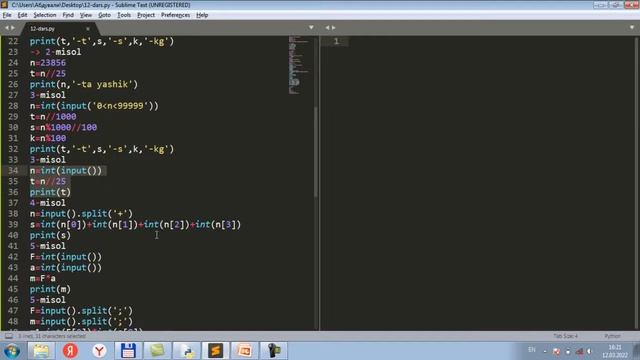Open screen recorder camera icon in taskbar
The width and height of the screenshot is (640, 360).
click(274, 351)
